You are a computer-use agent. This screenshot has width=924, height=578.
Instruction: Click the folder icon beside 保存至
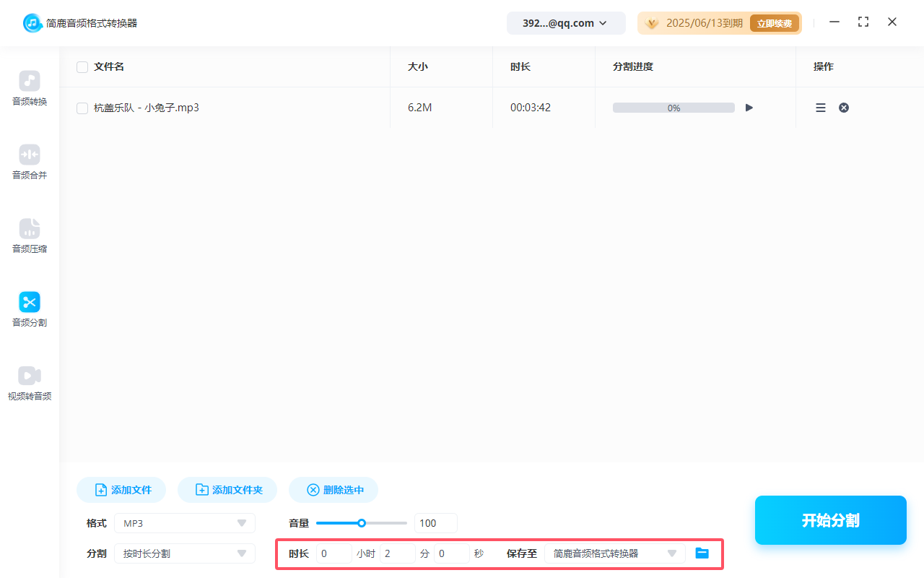[702, 553]
